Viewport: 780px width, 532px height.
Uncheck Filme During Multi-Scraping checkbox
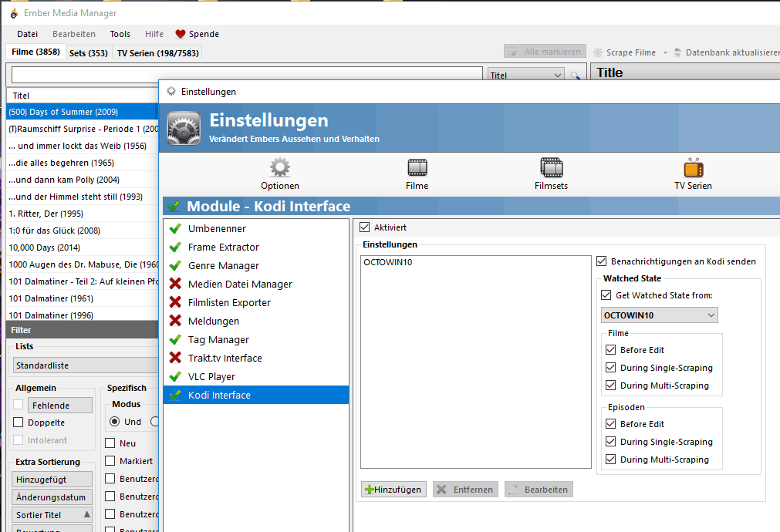611,385
